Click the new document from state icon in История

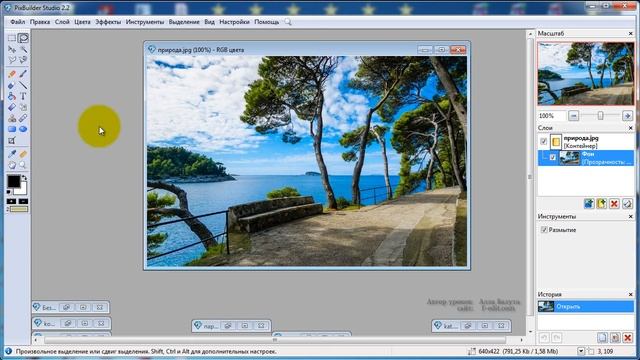tap(602, 338)
